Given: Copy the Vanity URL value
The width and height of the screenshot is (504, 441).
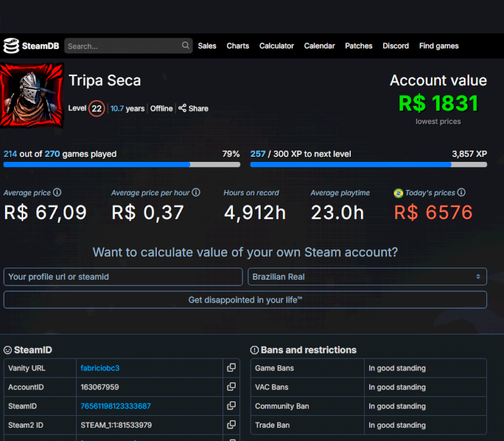Looking at the screenshot, I should [231, 368].
